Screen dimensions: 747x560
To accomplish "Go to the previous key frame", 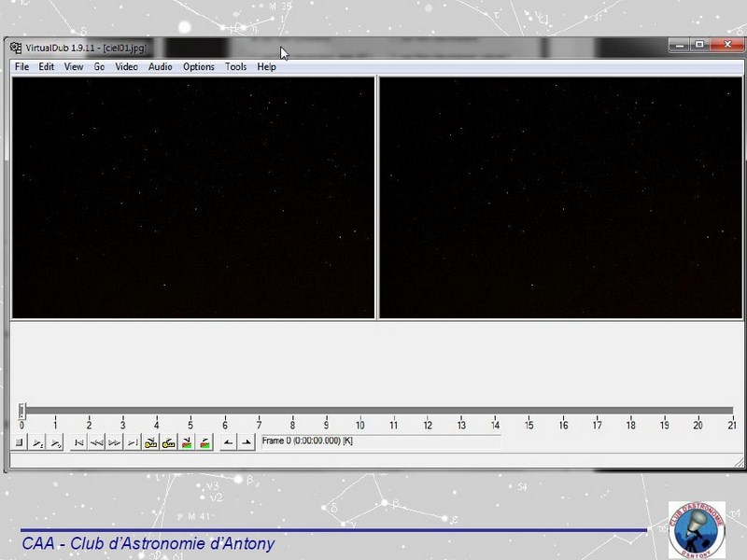I will [150, 442].
